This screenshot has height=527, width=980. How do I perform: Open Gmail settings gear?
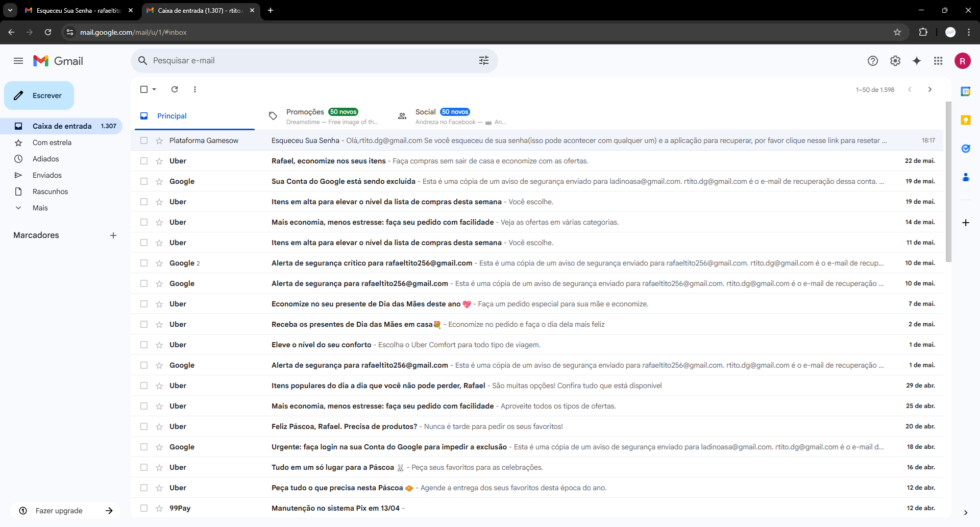[895, 61]
